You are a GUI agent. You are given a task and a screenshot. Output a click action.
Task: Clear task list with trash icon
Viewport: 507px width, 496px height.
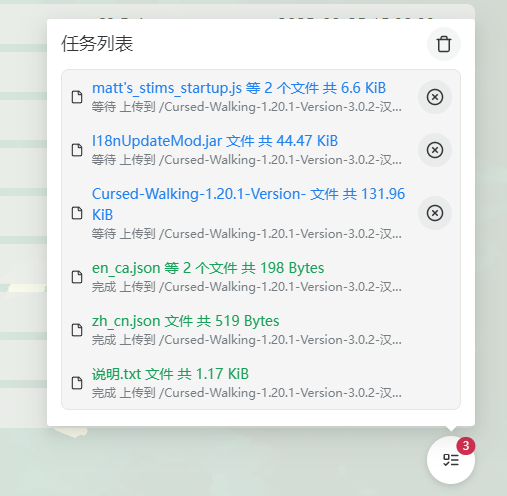[444, 44]
